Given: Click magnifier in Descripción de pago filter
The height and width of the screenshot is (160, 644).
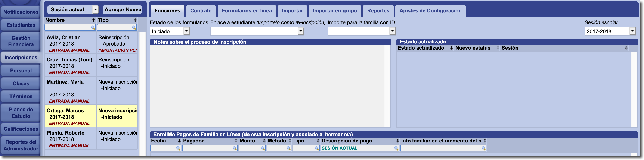Looking at the screenshot, I should click(x=396, y=148).
